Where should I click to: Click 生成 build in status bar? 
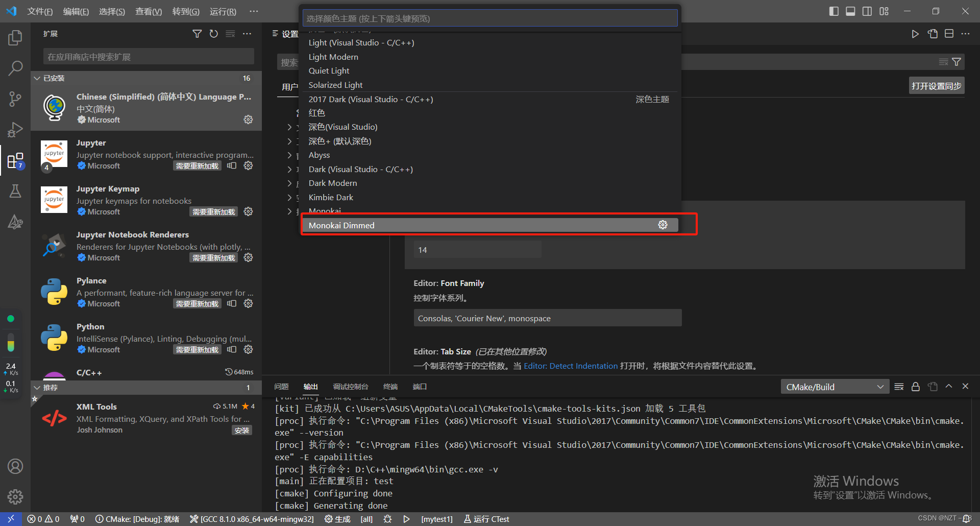[337, 519]
